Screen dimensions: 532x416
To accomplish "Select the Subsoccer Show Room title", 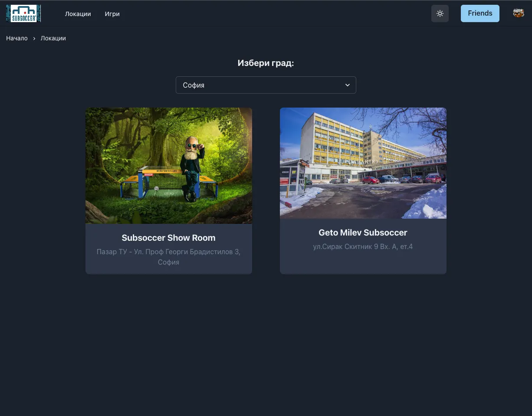I will coord(169,238).
